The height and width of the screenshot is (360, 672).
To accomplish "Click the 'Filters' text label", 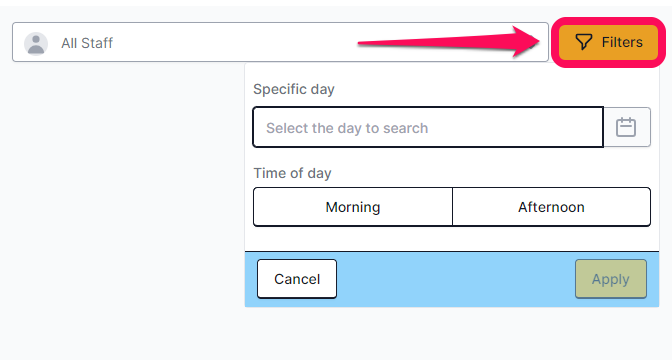I will coord(622,42).
